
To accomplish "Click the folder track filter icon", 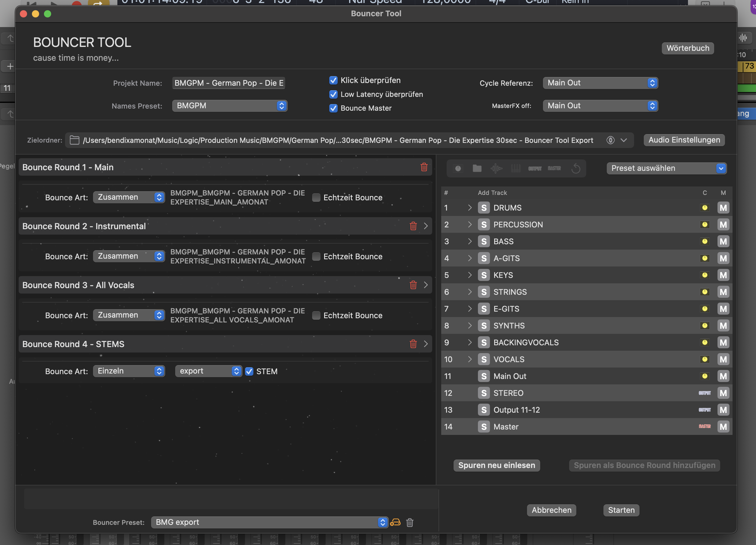I will (477, 168).
